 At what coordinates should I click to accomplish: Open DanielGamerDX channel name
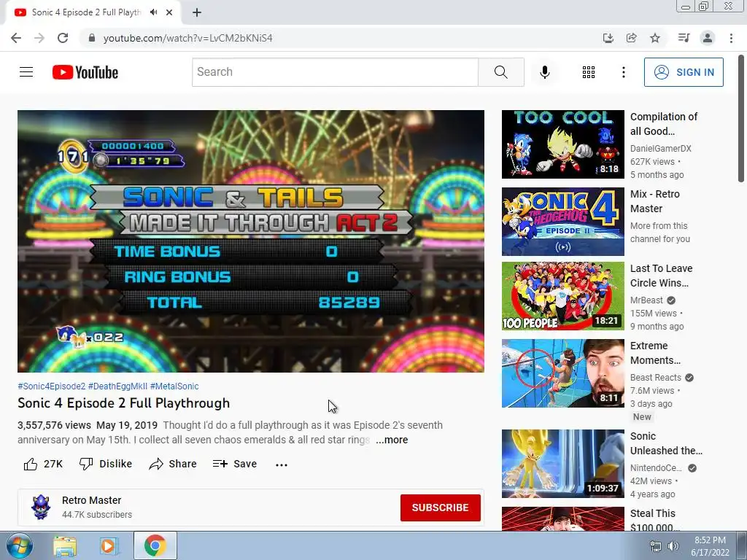pyautogui.click(x=660, y=148)
